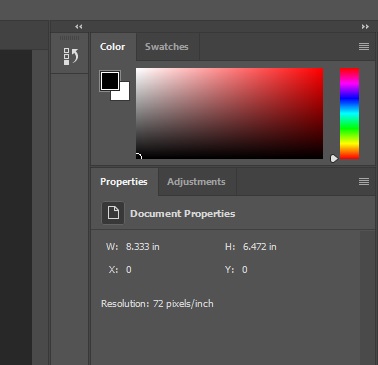Viewport: 378px width, 365px height.
Task: Open the Color panel flyout menu
Action: pos(364,47)
